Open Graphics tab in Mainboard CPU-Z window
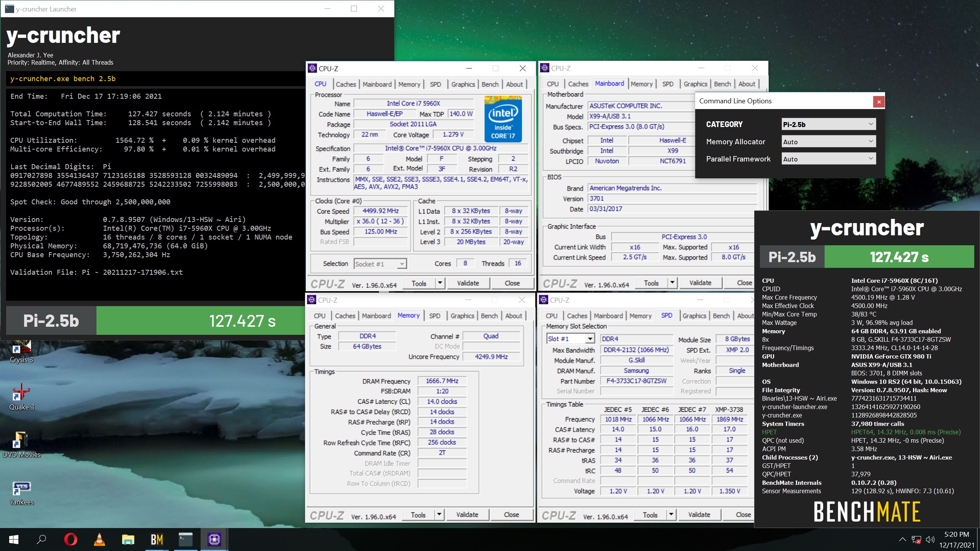Screen dimensions: 980x551 click(695, 84)
